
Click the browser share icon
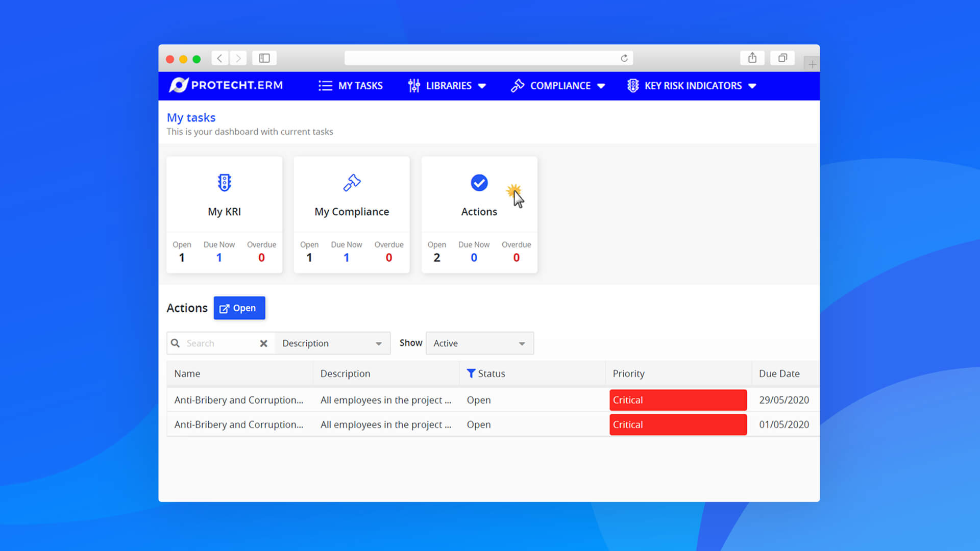click(x=752, y=58)
